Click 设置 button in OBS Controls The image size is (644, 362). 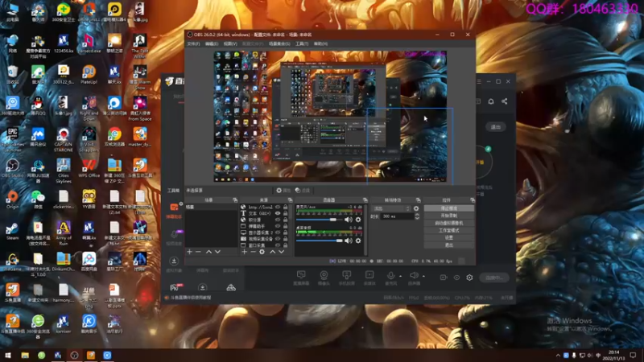click(449, 238)
